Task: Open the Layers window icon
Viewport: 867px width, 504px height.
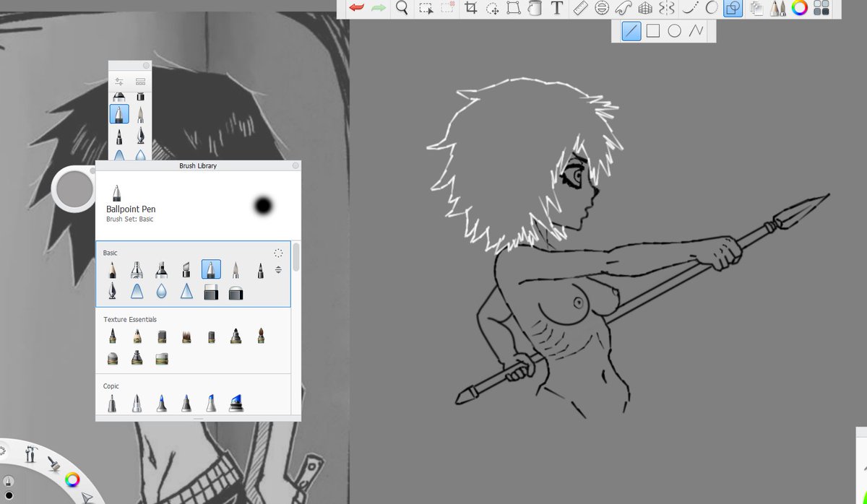Action: click(x=756, y=9)
